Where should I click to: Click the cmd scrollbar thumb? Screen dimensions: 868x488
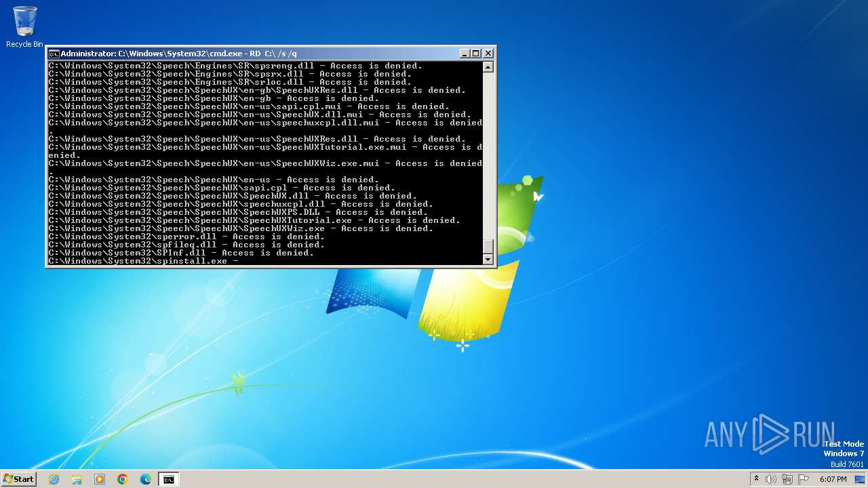coord(488,247)
